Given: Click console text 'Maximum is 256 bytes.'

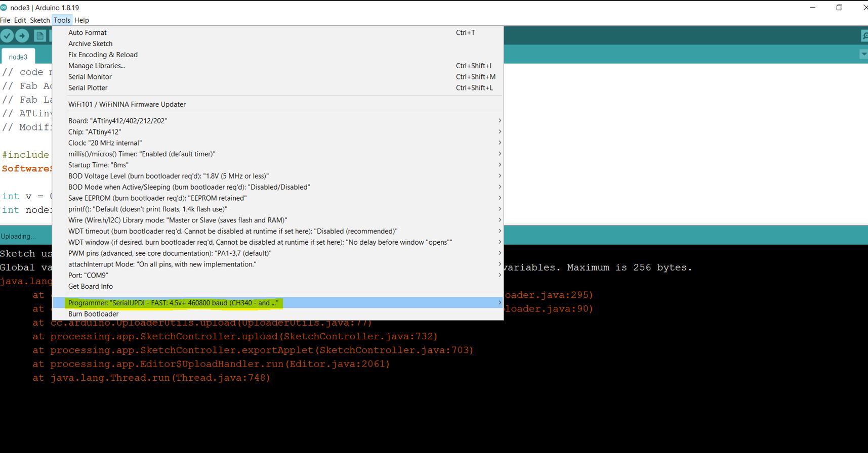Looking at the screenshot, I should point(629,267).
